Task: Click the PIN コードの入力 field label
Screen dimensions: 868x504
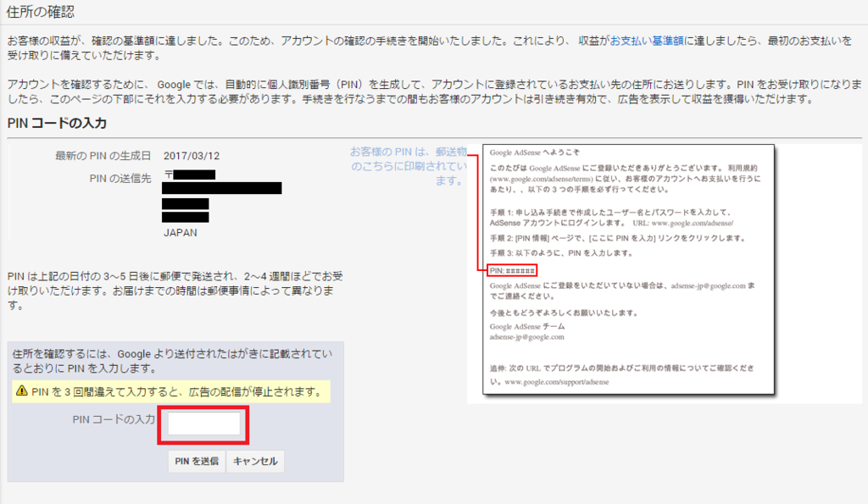Action: tap(114, 419)
